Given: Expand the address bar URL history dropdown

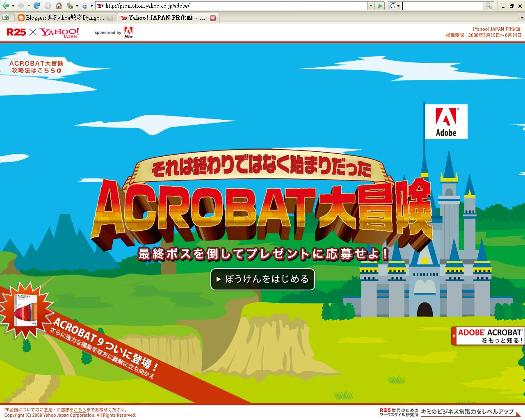Looking at the screenshot, I should (371, 6).
